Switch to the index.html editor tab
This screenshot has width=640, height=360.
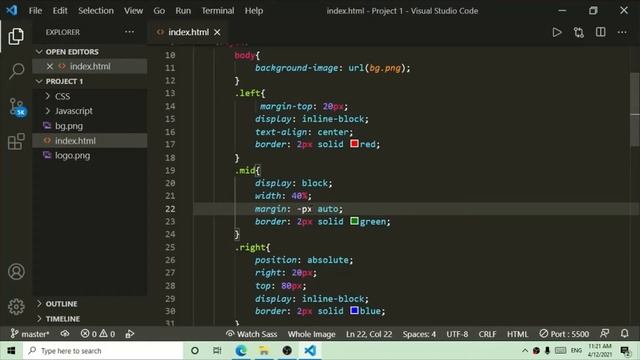point(188,32)
